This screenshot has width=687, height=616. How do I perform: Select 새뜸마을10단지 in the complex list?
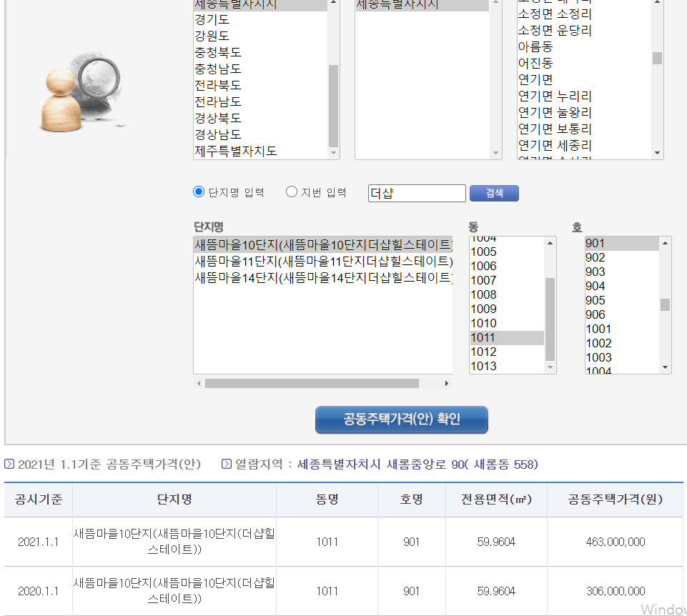tap(323, 244)
